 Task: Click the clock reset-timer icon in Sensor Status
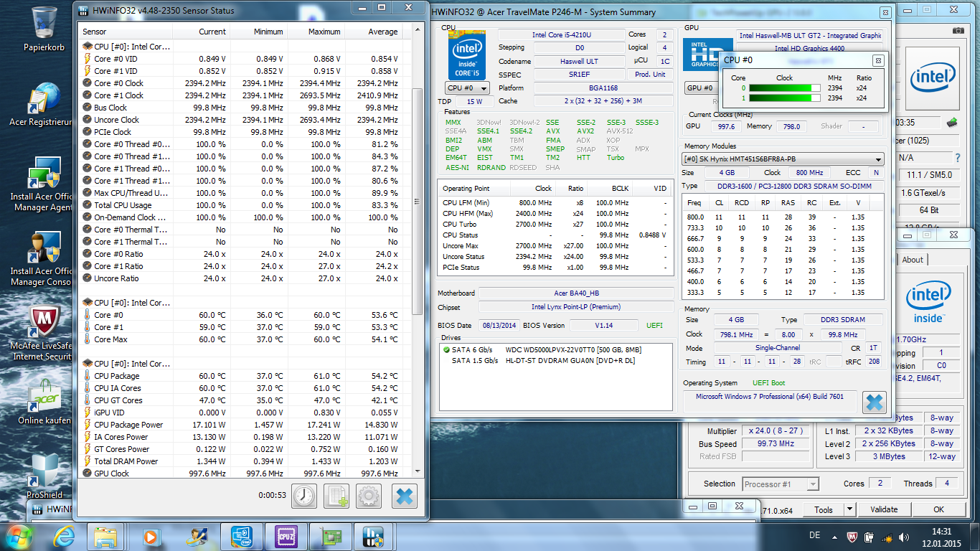pos(304,496)
